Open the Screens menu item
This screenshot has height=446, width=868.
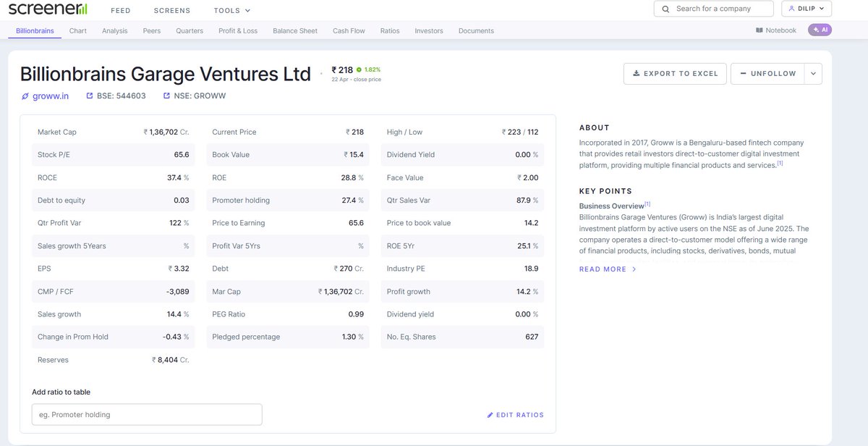pyautogui.click(x=172, y=11)
